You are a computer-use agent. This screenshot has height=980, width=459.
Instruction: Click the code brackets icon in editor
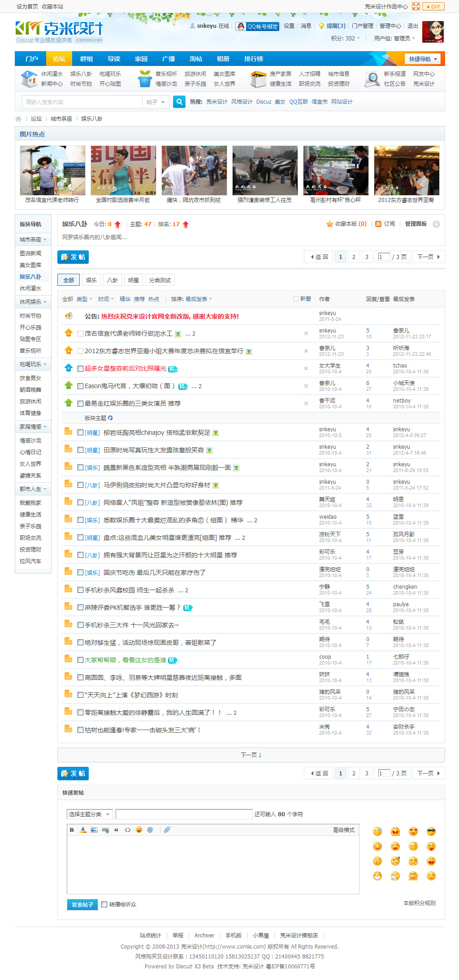coord(128,830)
